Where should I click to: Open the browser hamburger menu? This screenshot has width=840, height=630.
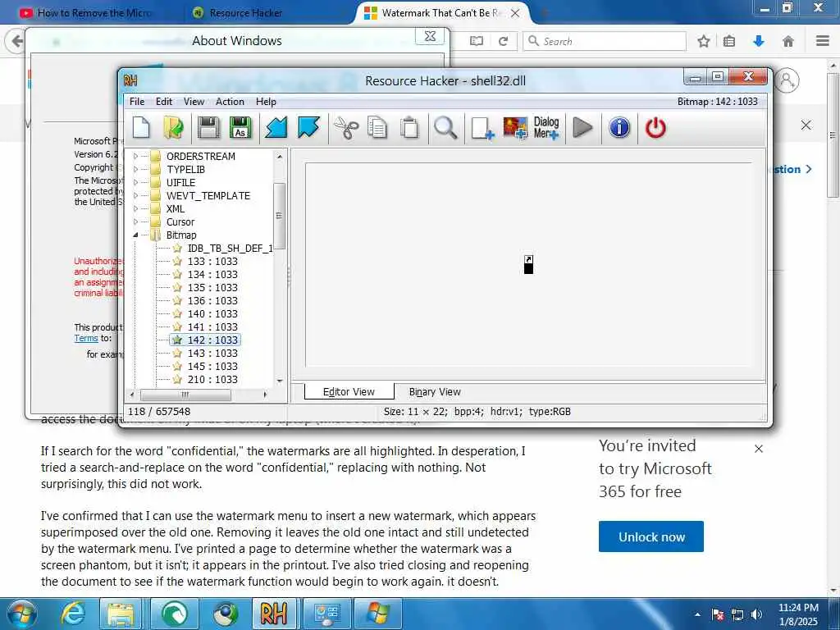pyautogui.click(x=823, y=41)
